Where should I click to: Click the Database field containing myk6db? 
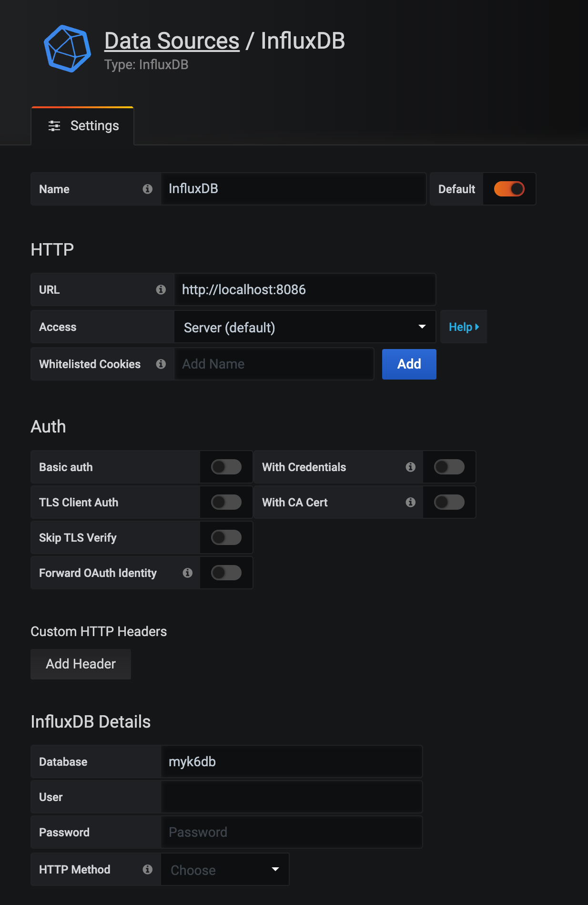(292, 761)
